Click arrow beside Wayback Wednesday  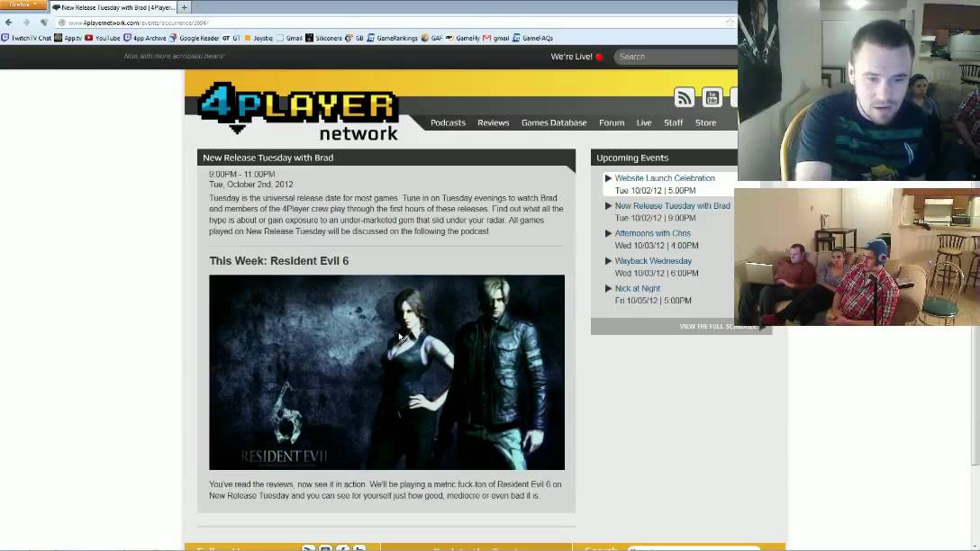point(608,260)
